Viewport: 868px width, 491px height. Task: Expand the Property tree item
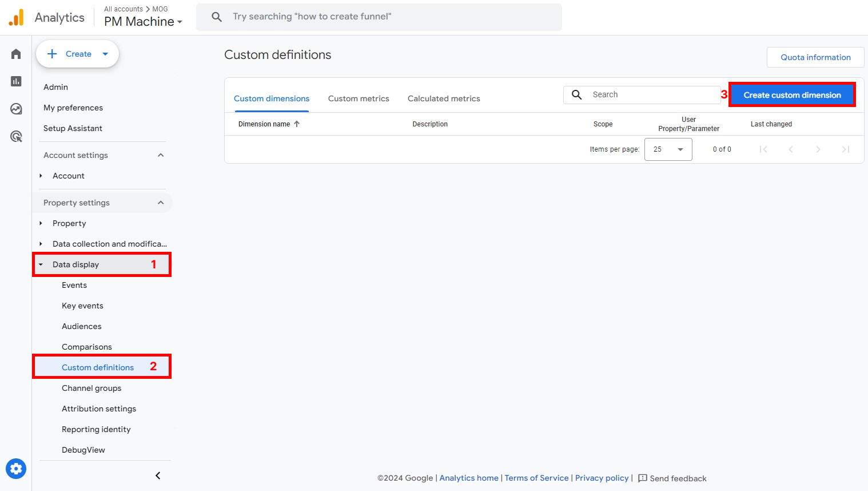(41, 223)
